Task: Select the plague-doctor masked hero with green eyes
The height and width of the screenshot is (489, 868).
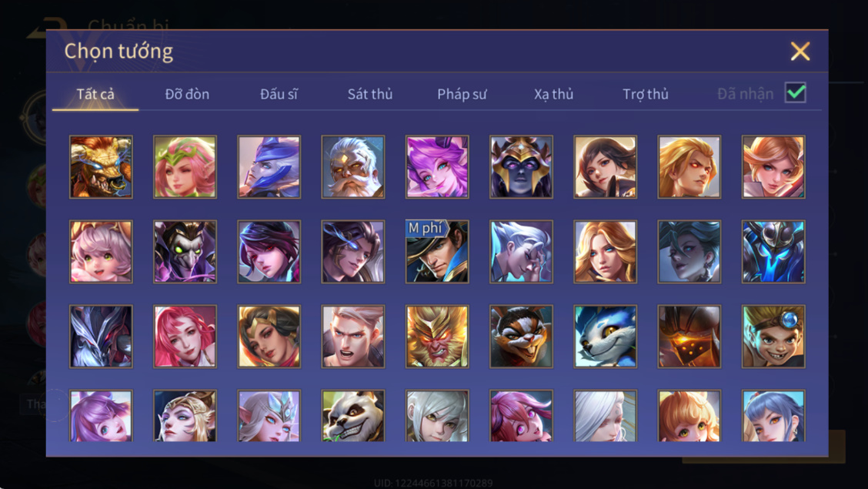Action: click(x=185, y=251)
